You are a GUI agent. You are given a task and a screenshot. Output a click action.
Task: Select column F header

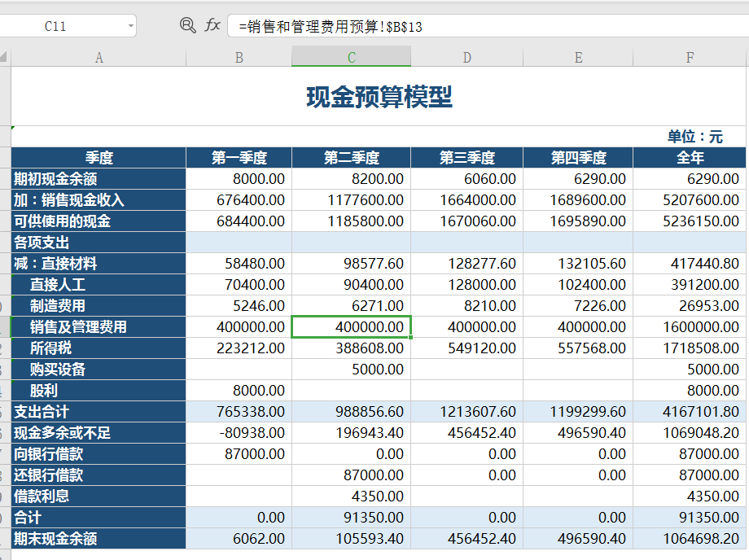click(x=690, y=58)
